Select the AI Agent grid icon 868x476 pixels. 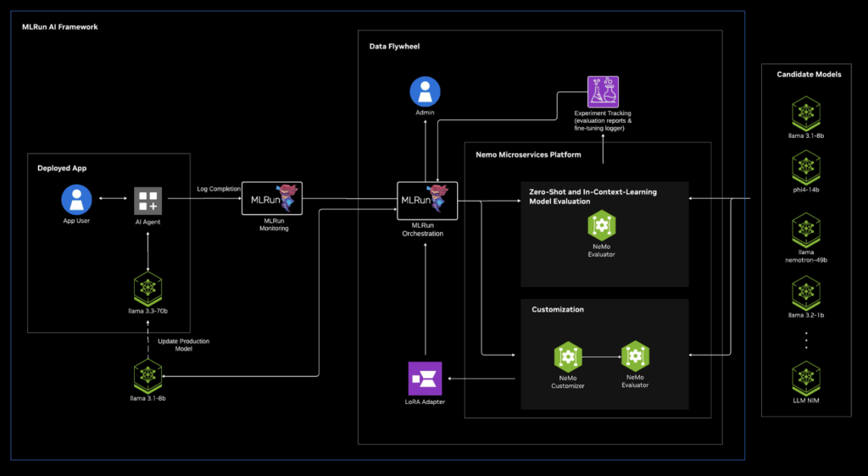[x=147, y=201]
